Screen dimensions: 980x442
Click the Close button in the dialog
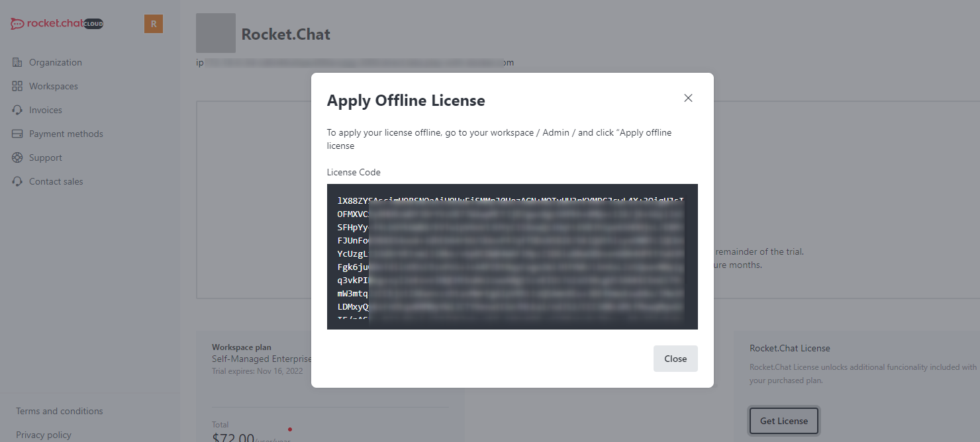coord(675,359)
